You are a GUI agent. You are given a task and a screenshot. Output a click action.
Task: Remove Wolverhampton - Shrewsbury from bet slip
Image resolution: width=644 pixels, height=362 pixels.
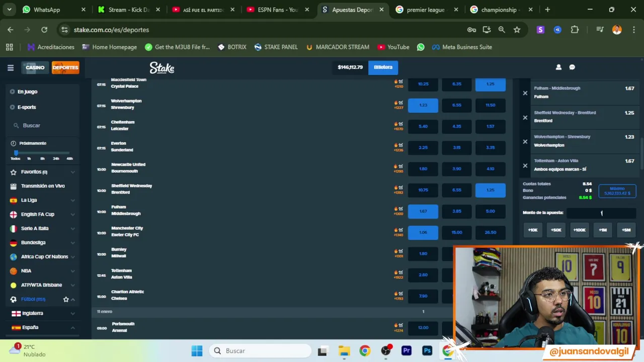click(x=525, y=142)
